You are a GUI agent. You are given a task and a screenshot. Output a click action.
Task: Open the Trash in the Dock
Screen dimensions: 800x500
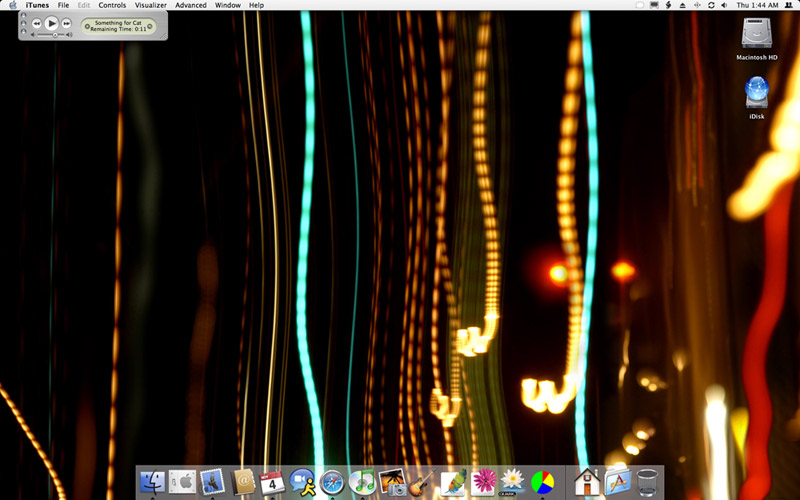coord(647,482)
